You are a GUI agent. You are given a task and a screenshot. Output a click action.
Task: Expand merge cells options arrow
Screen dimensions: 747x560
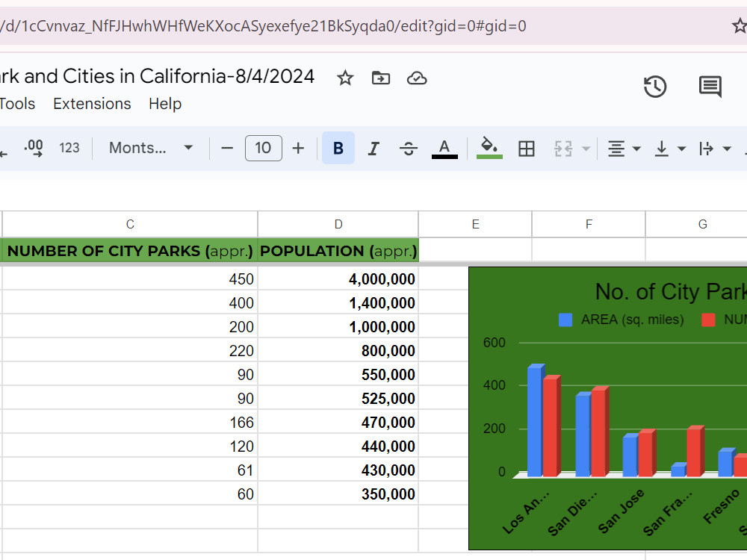coord(586,149)
